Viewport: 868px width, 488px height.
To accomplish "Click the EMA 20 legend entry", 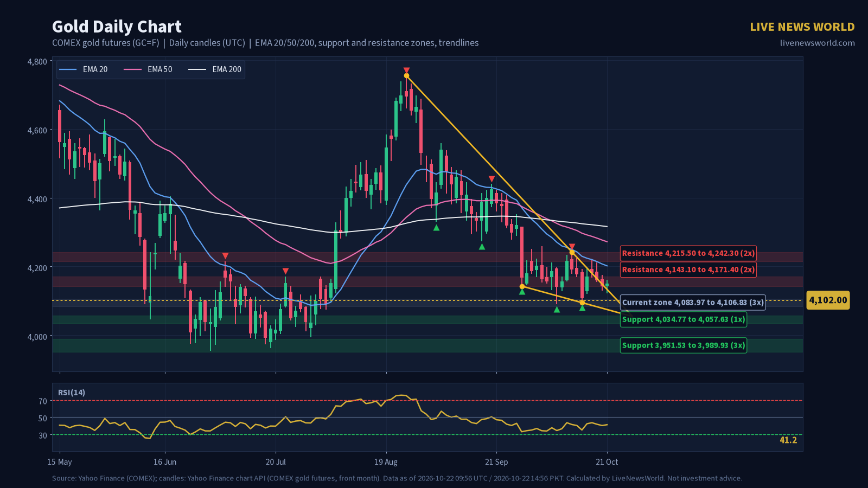I will click(x=83, y=69).
